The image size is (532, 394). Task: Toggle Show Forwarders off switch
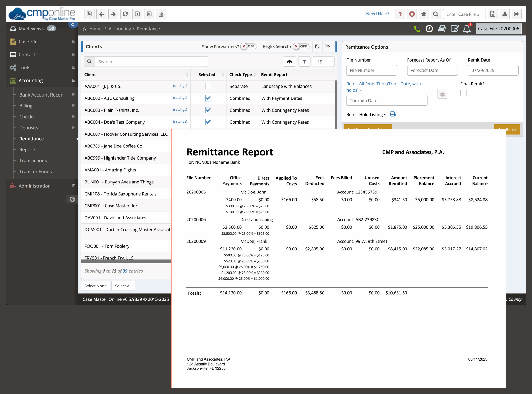249,46
